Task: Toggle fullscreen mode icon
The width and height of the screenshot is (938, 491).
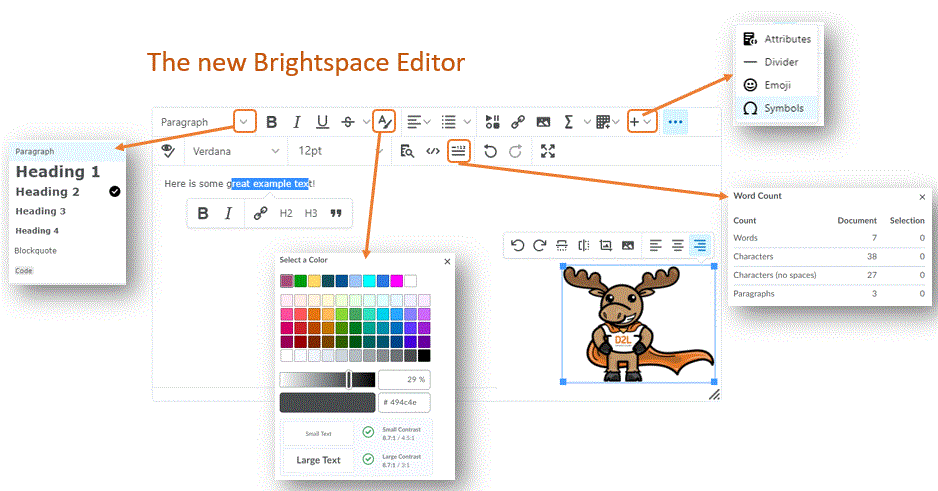Action: point(547,151)
